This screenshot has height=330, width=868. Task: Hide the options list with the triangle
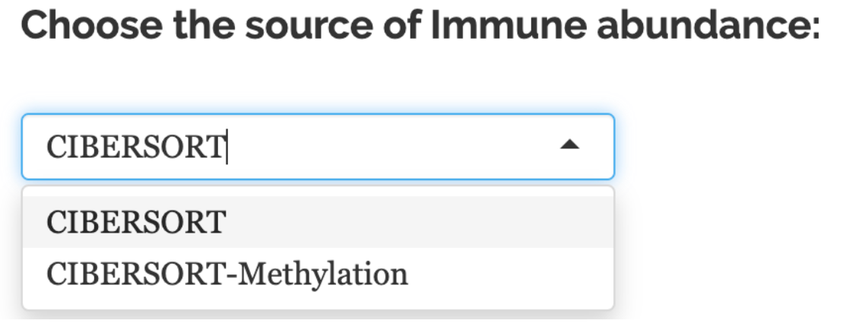click(570, 145)
